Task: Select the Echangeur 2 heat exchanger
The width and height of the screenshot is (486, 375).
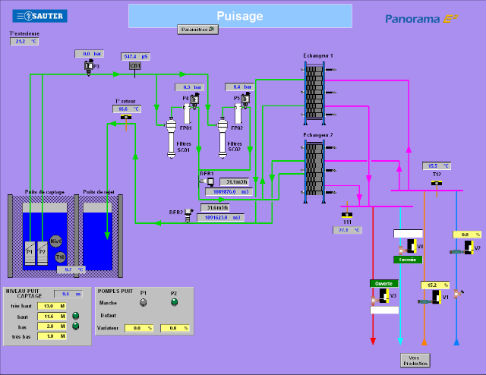Action: (x=314, y=169)
